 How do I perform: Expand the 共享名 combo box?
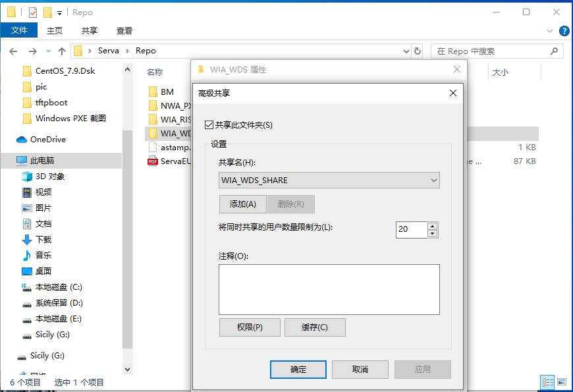click(433, 180)
